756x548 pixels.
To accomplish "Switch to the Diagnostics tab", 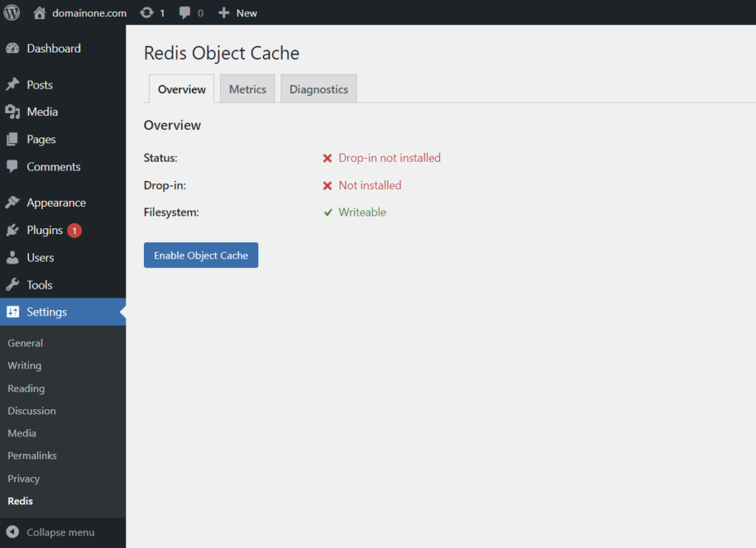I will 318,89.
